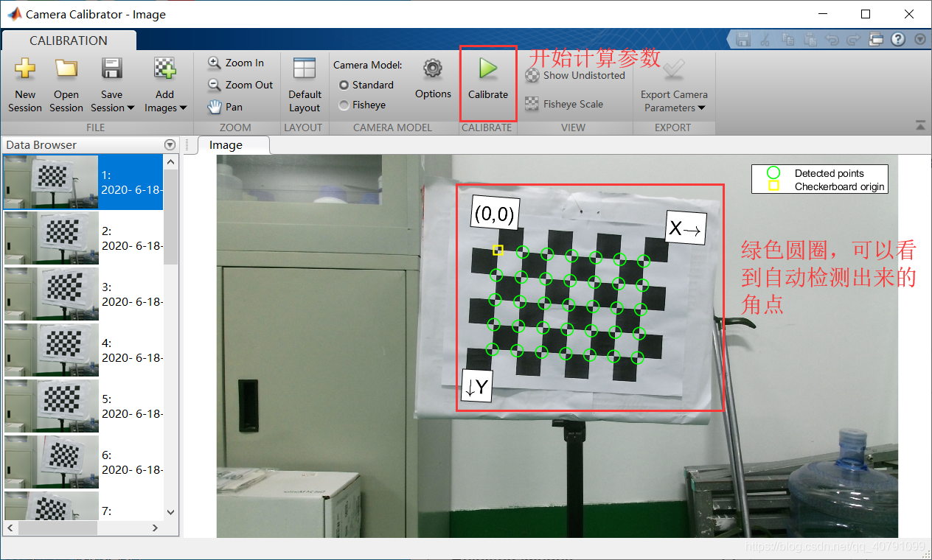This screenshot has width=932, height=560.
Task: Select the Zoom Out tool
Action: coord(240,85)
